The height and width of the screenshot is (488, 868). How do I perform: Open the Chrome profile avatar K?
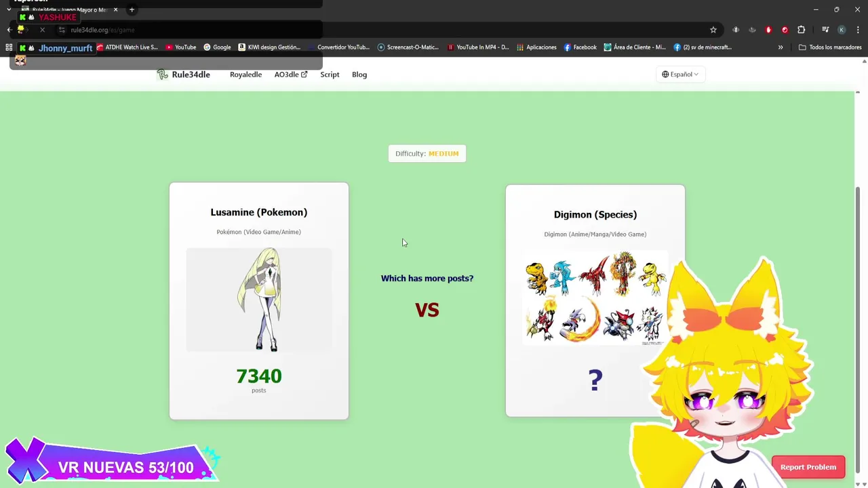(x=842, y=30)
